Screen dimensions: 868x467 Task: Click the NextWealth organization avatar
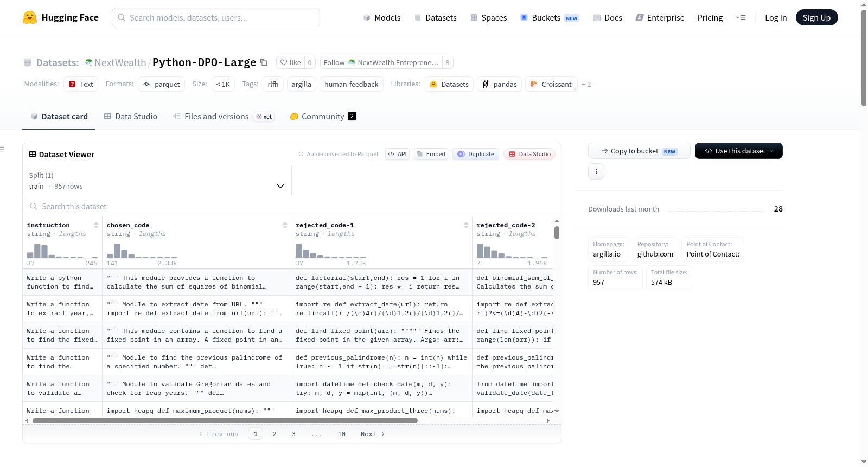tap(88, 62)
